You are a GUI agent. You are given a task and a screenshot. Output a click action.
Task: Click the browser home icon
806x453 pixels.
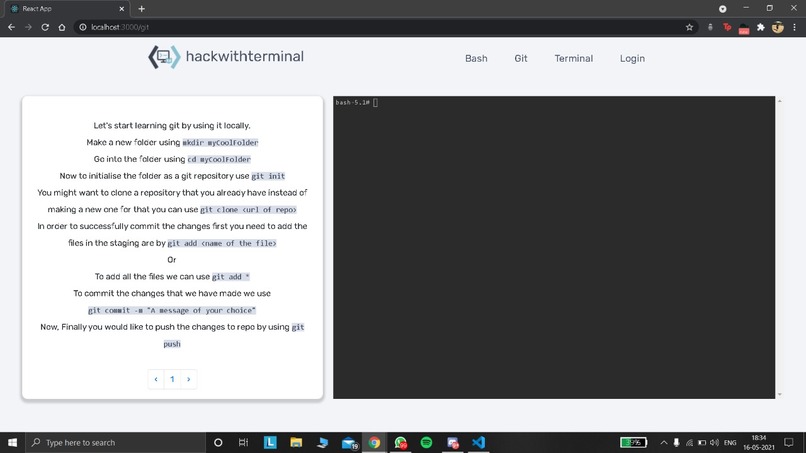click(x=62, y=27)
